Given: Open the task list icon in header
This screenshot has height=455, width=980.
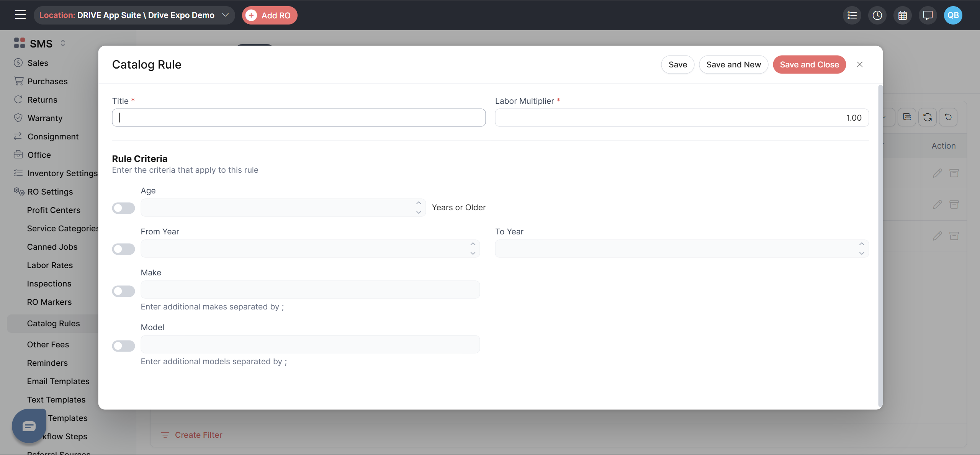Looking at the screenshot, I should point(852,15).
